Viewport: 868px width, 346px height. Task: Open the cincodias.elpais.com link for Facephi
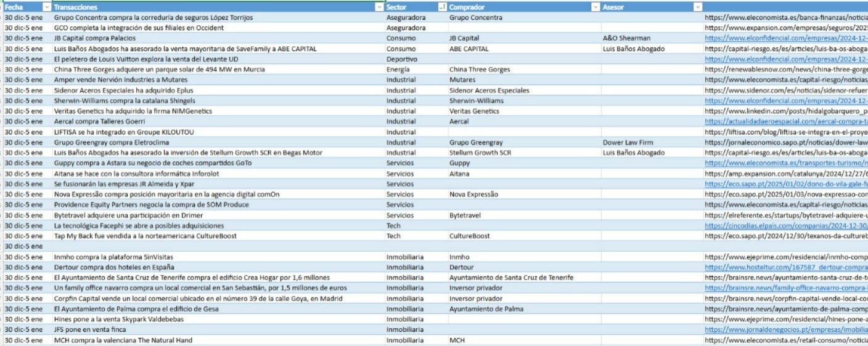pos(786,226)
